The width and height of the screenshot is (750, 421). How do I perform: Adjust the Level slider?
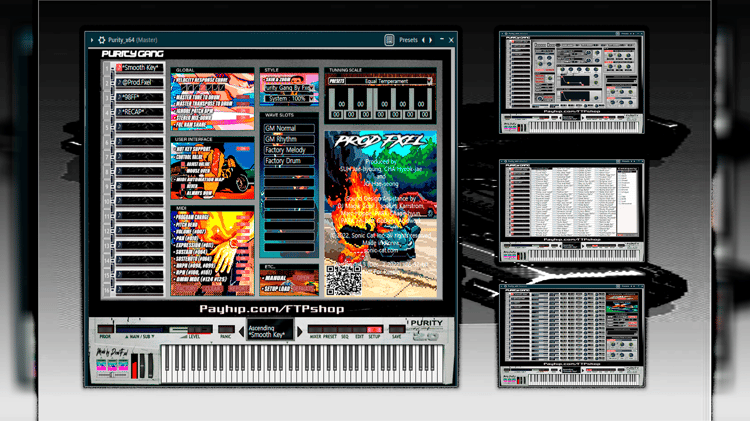(191, 329)
